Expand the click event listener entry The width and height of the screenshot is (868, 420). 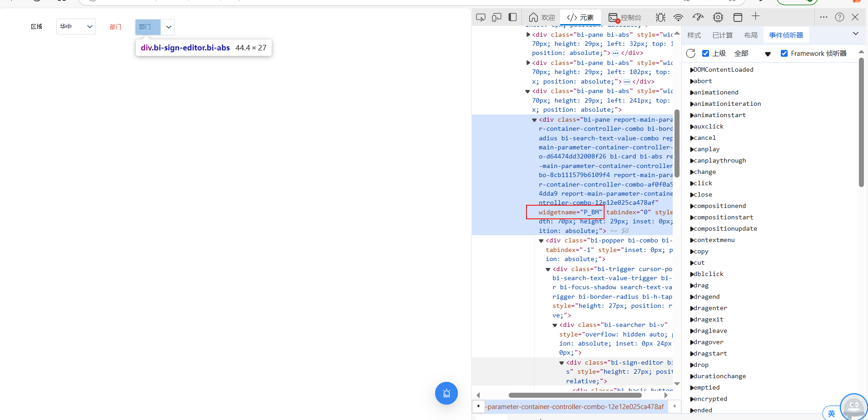pyautogui.click(x=692, y=183)
